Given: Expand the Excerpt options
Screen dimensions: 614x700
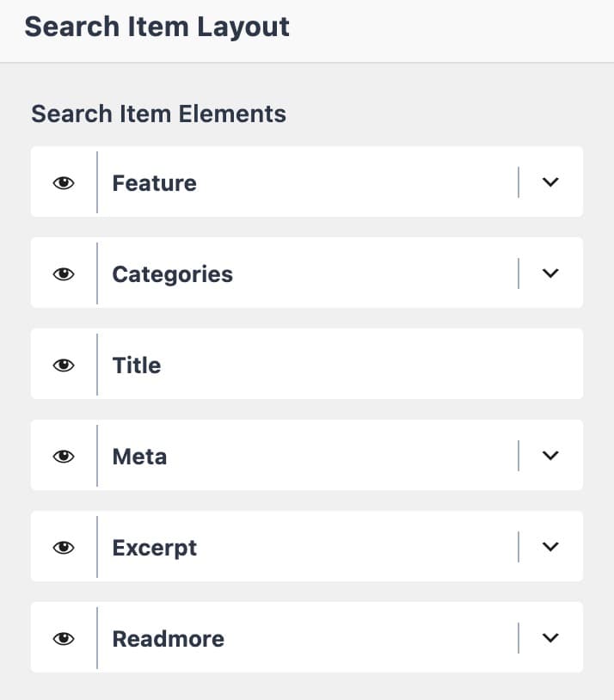Looking at the screenshot, I should (x=550, y=547).
